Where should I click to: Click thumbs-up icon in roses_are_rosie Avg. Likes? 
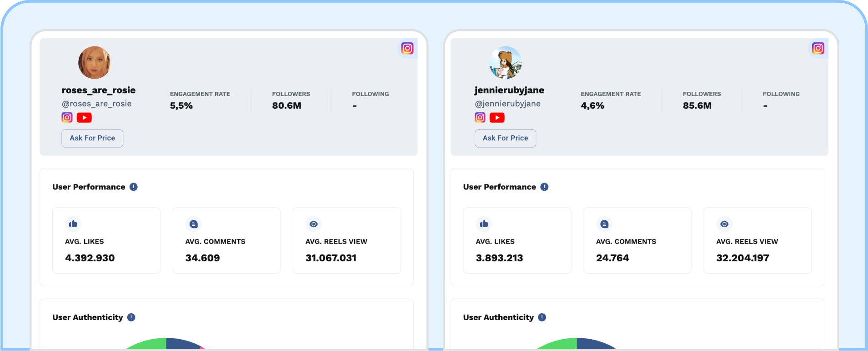(73, 224)
